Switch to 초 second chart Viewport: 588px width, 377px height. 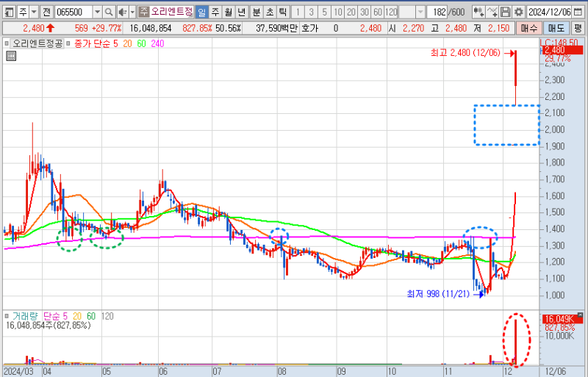coord(270,12)
